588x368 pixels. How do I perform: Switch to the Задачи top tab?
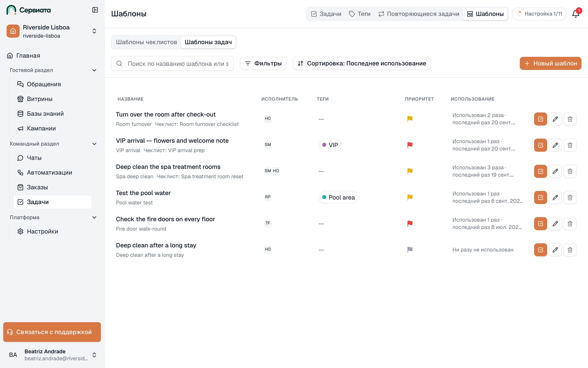pyautogui.click(x=326, y=14)
